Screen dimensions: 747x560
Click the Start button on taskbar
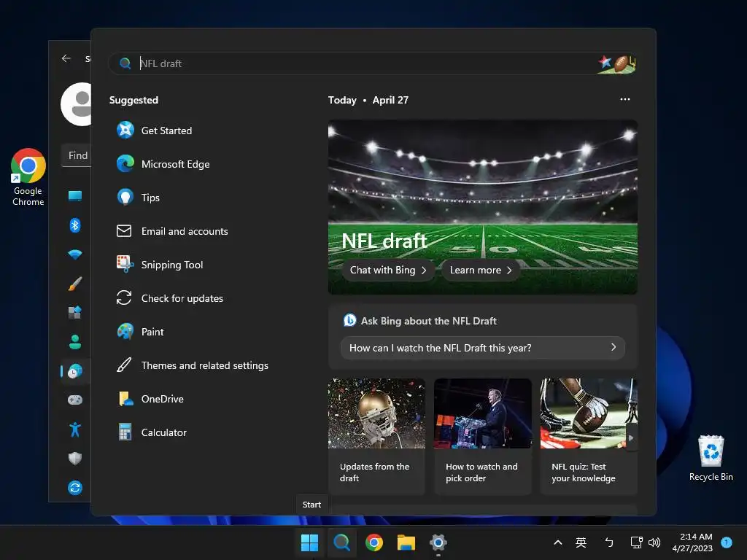coord(309,542)
